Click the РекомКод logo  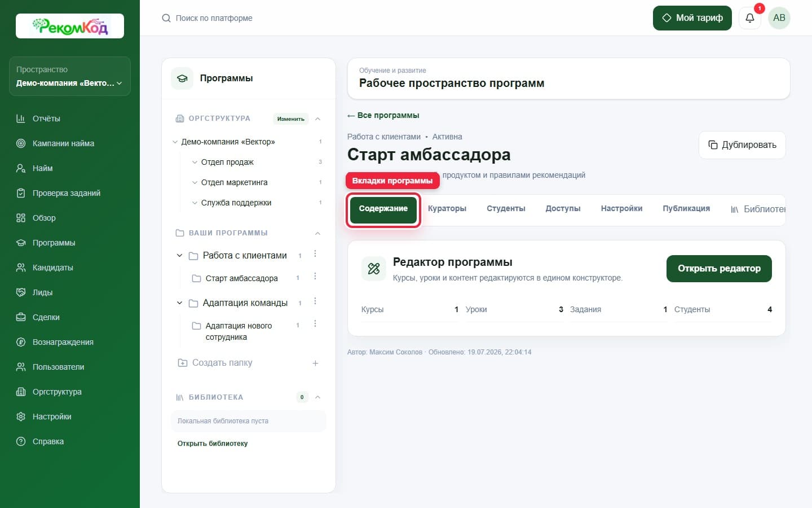(x=70, y=26)
